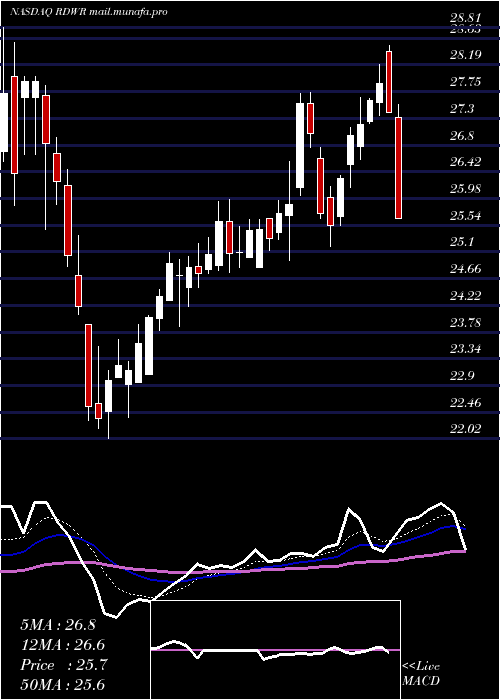
Task: Click the <<Live MACD label
Action: coord(421,674)
